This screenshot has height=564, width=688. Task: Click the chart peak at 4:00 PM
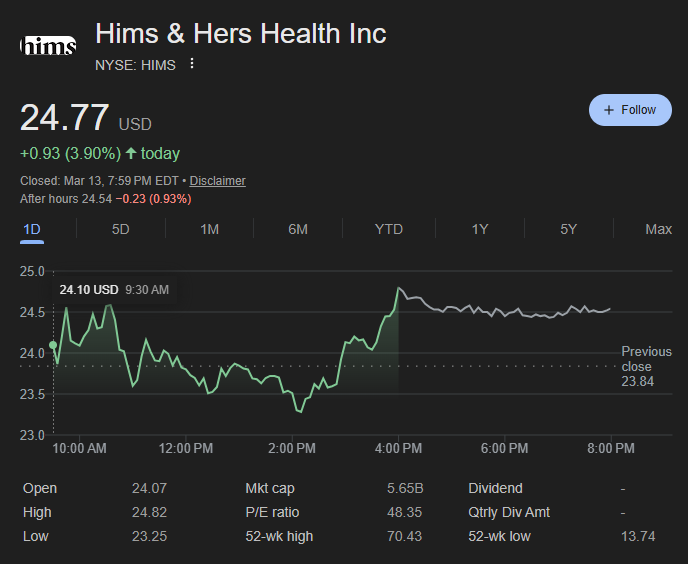point(399,288)
